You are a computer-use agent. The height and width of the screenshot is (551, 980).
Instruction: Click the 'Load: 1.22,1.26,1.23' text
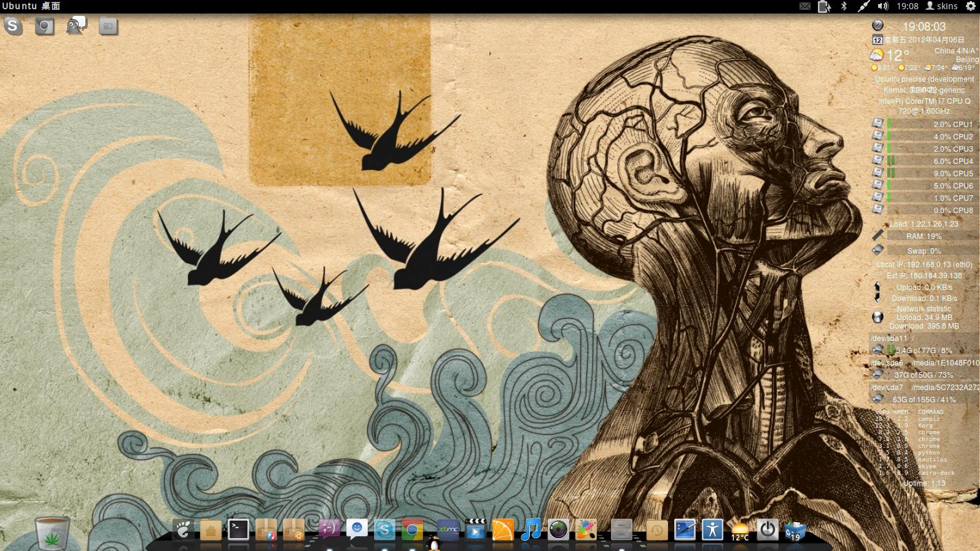coord(924,224)
